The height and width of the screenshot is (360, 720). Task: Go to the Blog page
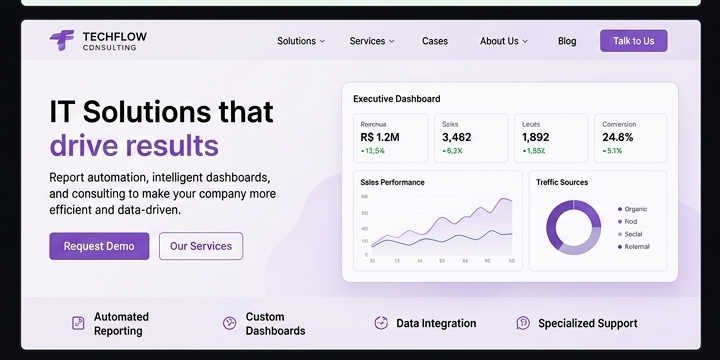point(567,41)
